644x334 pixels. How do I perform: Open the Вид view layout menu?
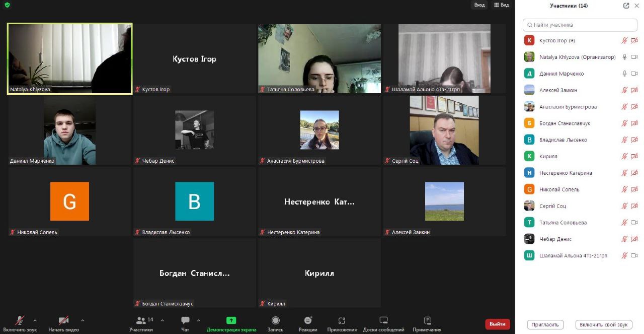[x=502, y=5]
